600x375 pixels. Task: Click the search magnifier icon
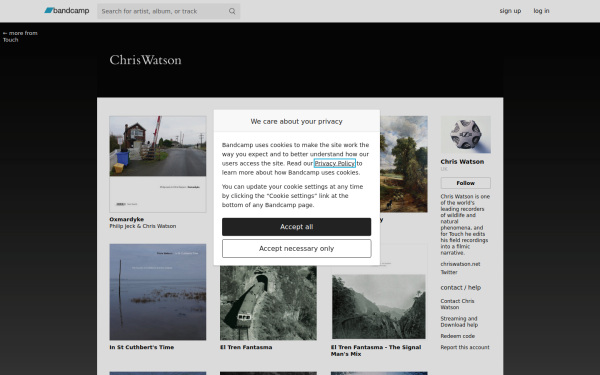click(232, 11)
